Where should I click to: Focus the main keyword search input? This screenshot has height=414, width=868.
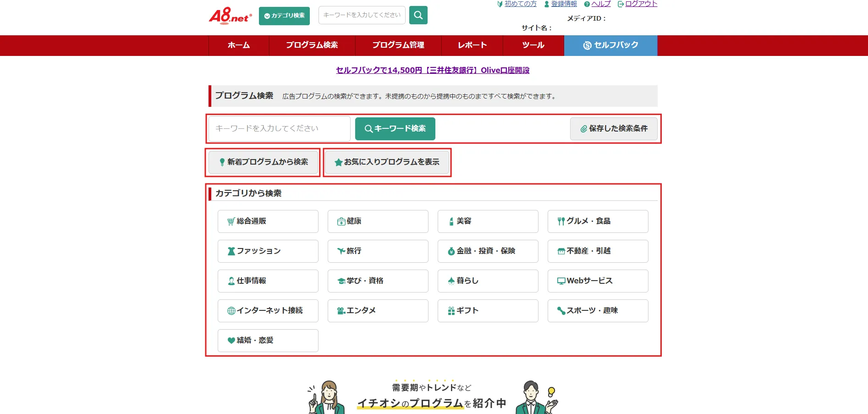pos(280,129)
